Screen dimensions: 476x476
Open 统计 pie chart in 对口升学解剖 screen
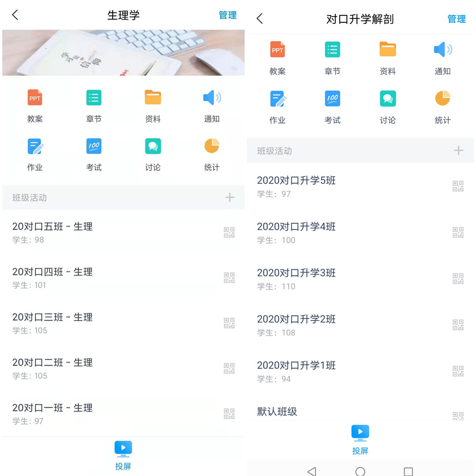(x=442, y=99)
